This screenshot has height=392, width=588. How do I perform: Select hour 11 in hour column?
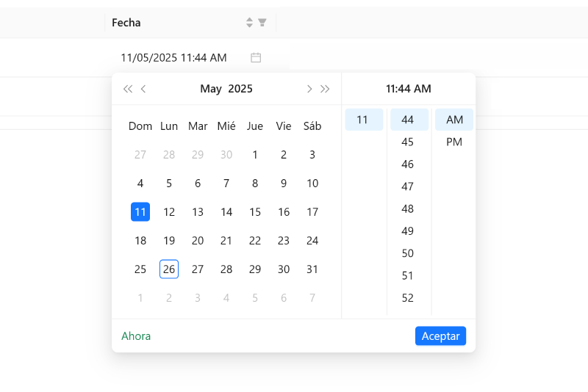tap(362, 120)
